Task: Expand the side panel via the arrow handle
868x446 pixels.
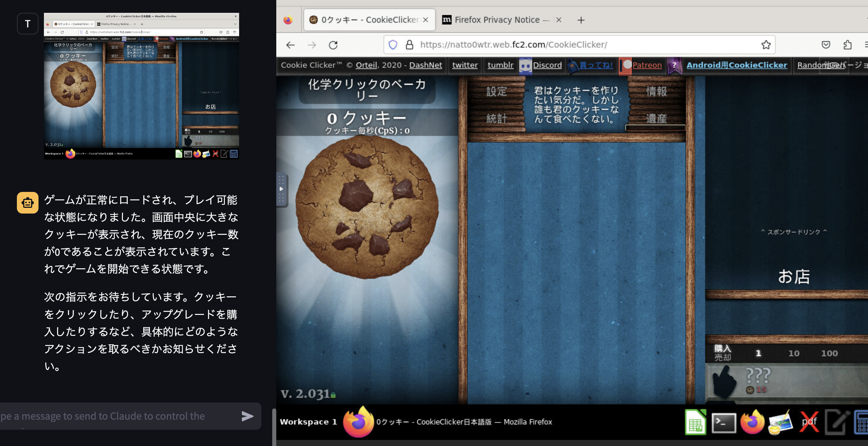Action: 281,189
